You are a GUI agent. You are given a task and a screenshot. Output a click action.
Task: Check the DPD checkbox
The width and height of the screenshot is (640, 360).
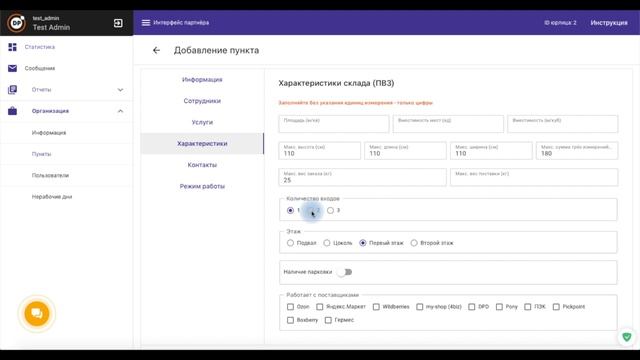pyautogui.click(x=471, y=307)
